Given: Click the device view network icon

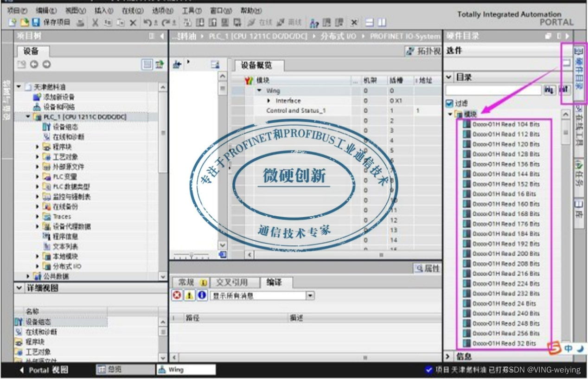Looking at the screenshot, I should point(177,65).
